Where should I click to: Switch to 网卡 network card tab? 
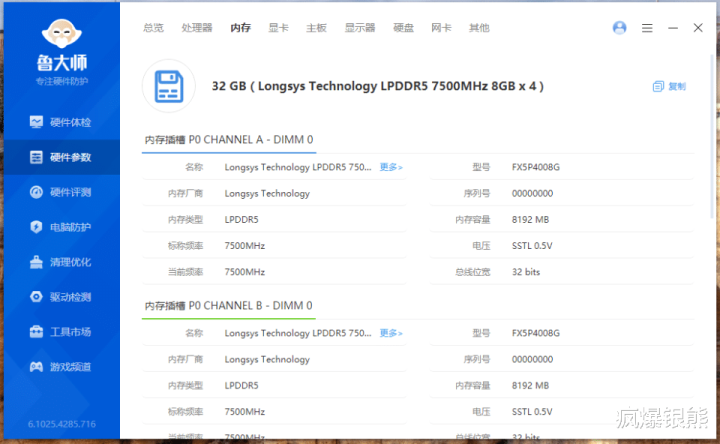(x=441, y=28)
